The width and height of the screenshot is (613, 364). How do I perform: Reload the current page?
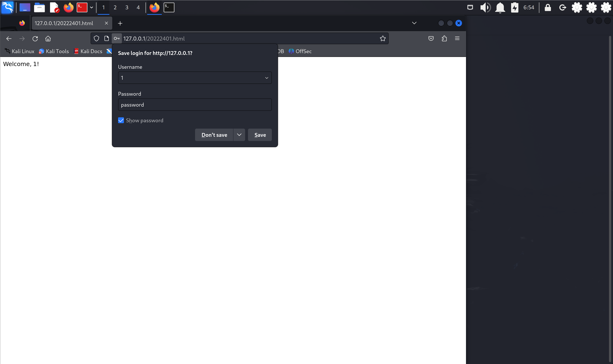tap(35, 39)
